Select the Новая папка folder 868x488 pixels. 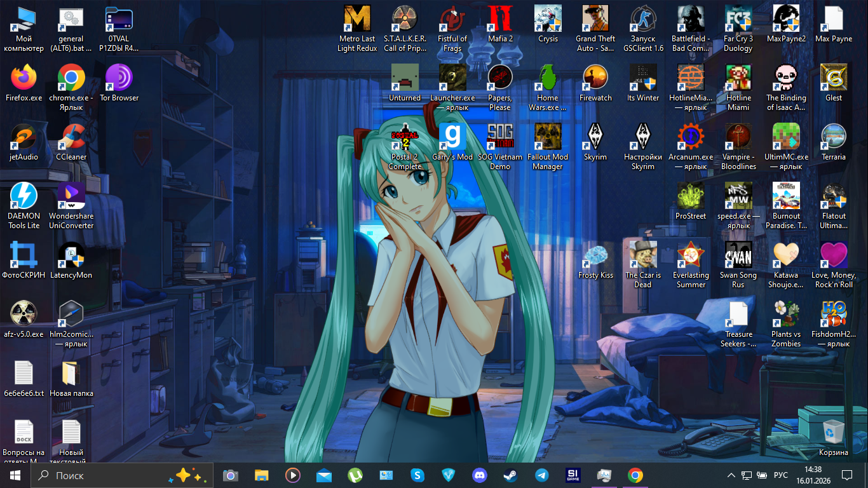(x=71, y=379)
